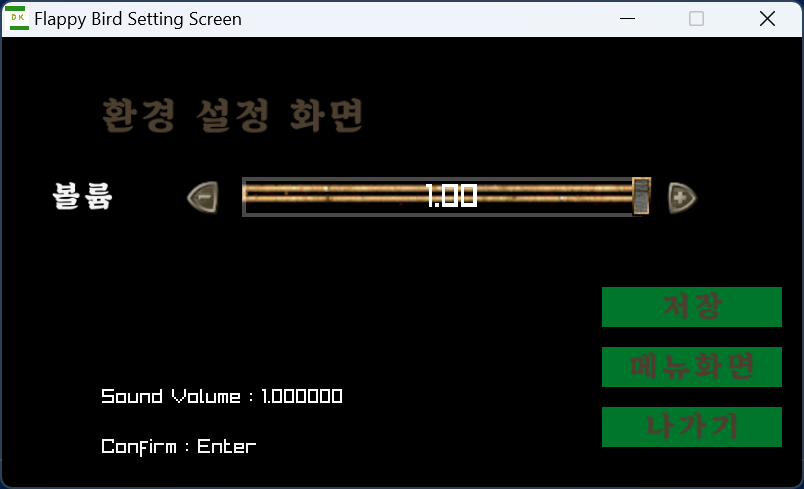Click the DK app icon in title bar
The image size is (804, 489).
coord(19,18)
